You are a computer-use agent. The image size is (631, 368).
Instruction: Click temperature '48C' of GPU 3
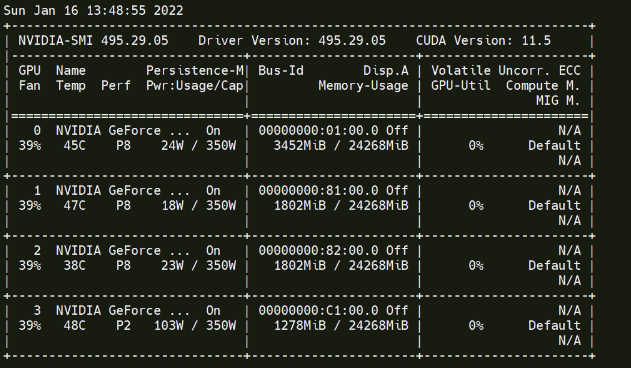(x=74, y=326)
